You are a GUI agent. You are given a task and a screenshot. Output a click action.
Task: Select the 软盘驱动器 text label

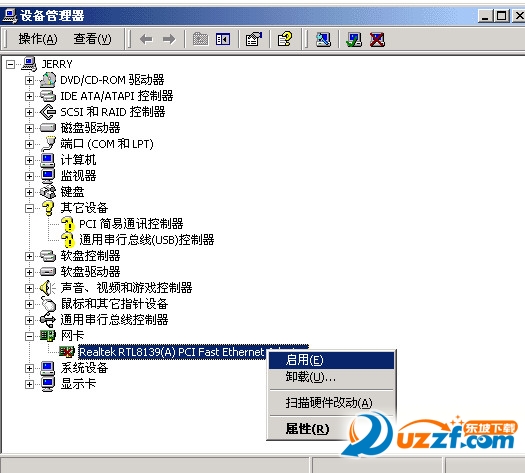coord(90,271)
